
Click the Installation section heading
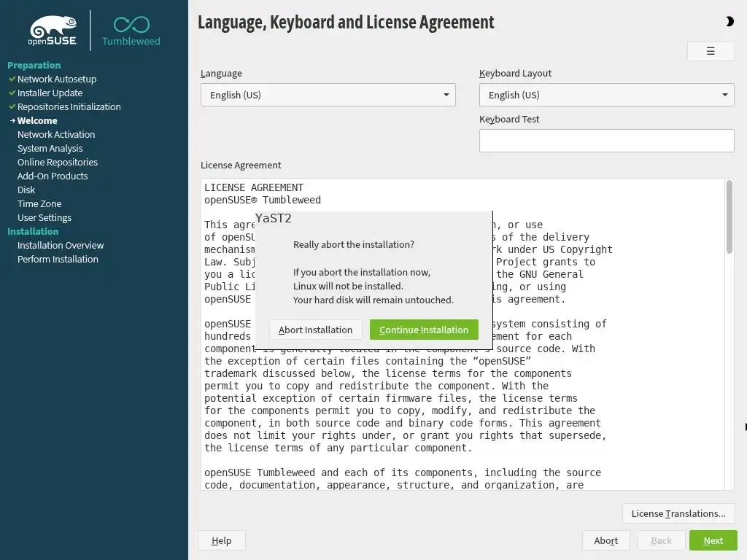[x=33, y=231]
